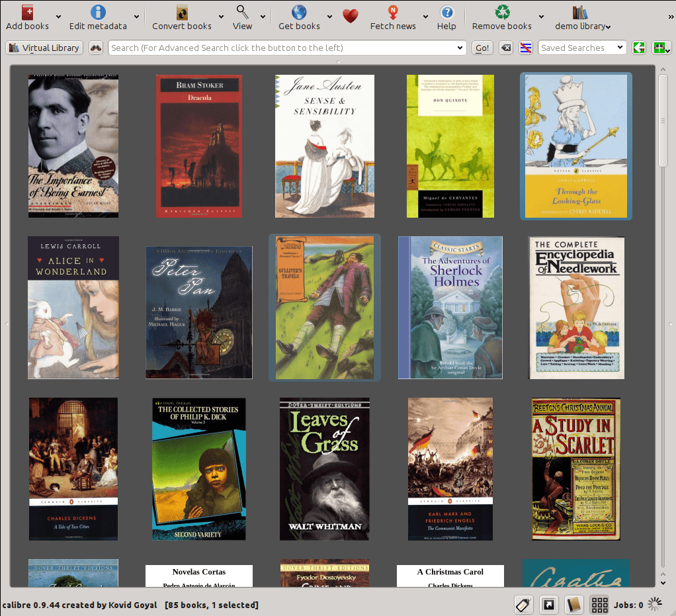Click the Donate heart icon

[351, 15]
